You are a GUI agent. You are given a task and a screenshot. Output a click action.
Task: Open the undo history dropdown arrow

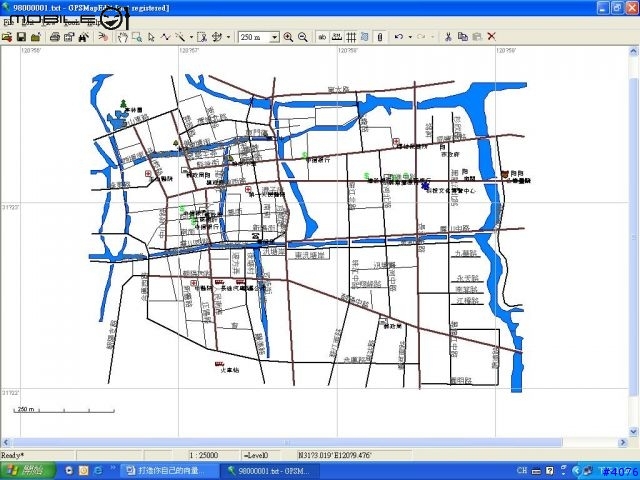tap(410, 37)
